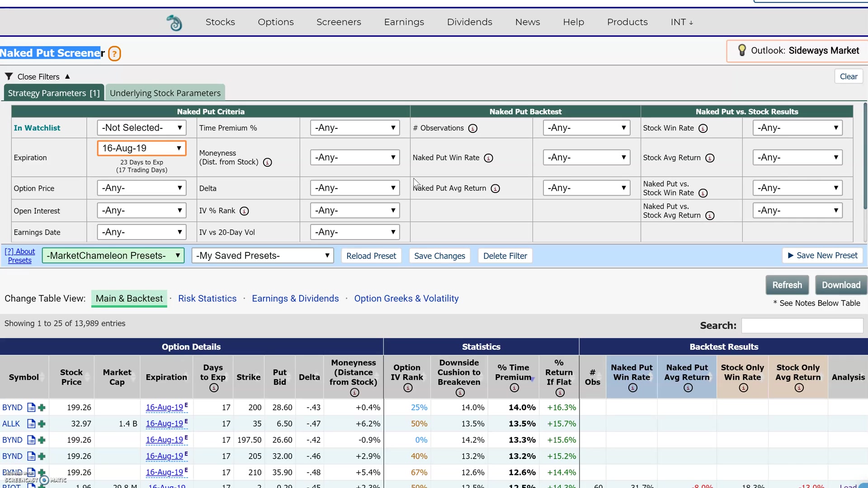
Task: Open Stock Win Rate filter dropdown
Action: pyautogui.click(x=797, y=128)
